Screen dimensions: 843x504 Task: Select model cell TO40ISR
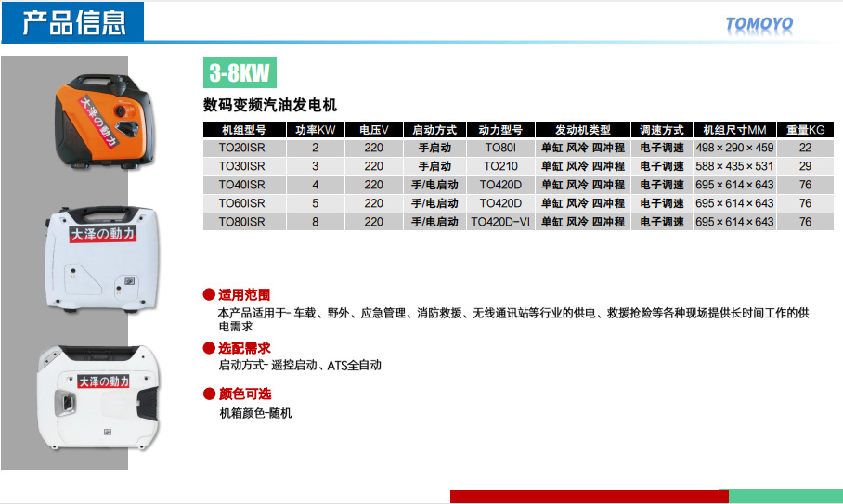point(242,185)
